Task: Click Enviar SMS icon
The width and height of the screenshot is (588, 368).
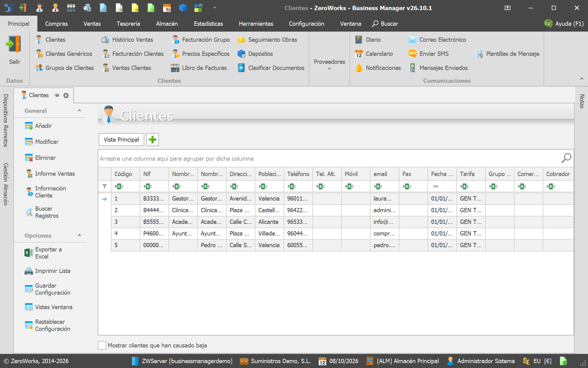Action: point(412,54)
